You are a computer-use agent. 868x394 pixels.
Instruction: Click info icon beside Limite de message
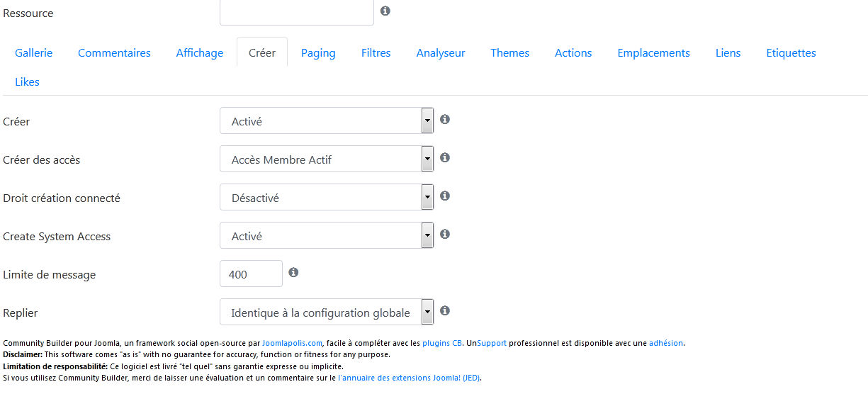[x=293, y=272]
